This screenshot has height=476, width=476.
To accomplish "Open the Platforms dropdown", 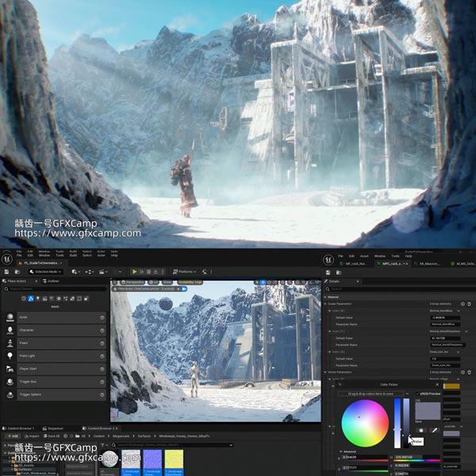I will point(185,271).
